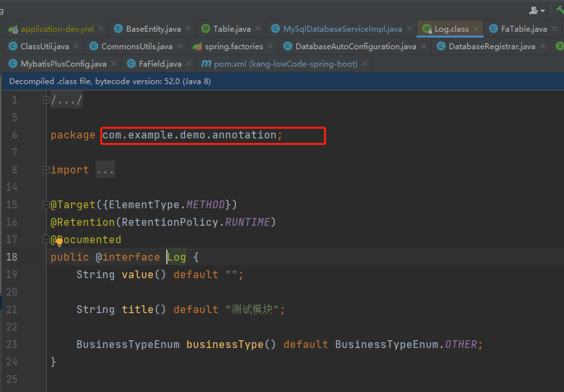Click line number 18 in gutter

12,257
